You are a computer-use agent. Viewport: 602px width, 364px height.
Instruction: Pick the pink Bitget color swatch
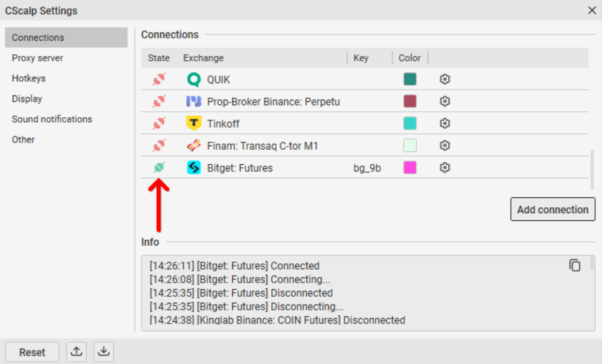click(410, 168)
